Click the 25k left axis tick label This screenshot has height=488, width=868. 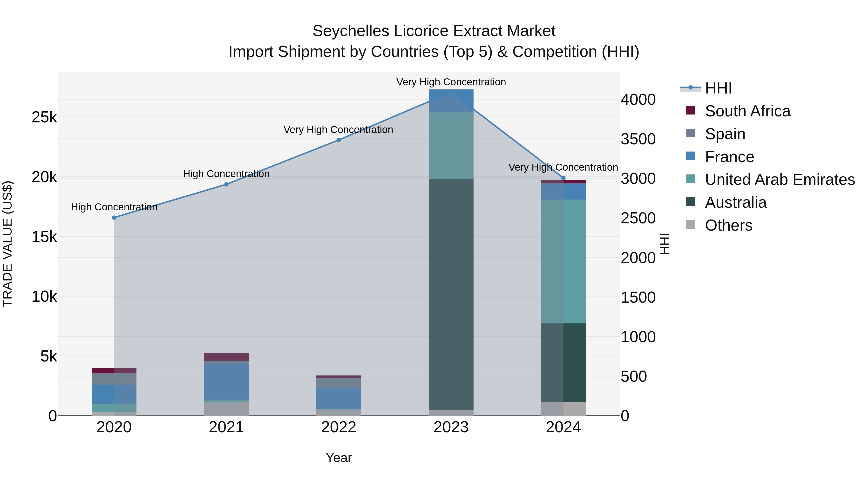tap(44, 118)
